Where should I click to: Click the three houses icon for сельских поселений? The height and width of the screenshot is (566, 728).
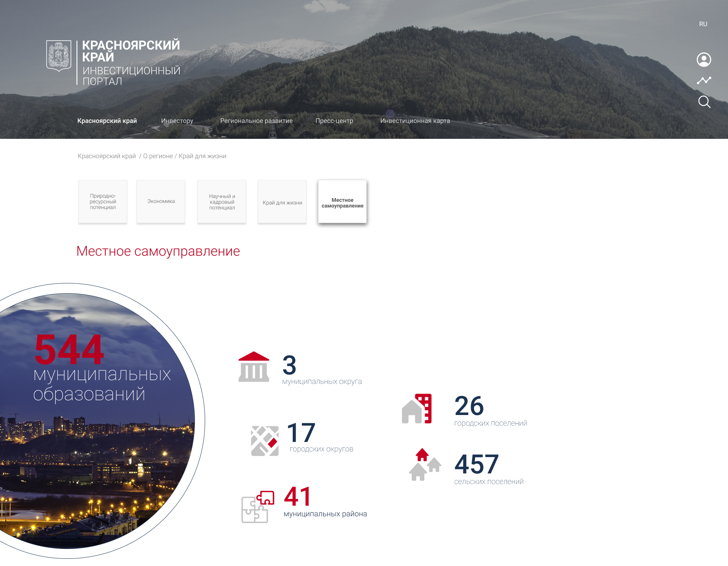425,465
